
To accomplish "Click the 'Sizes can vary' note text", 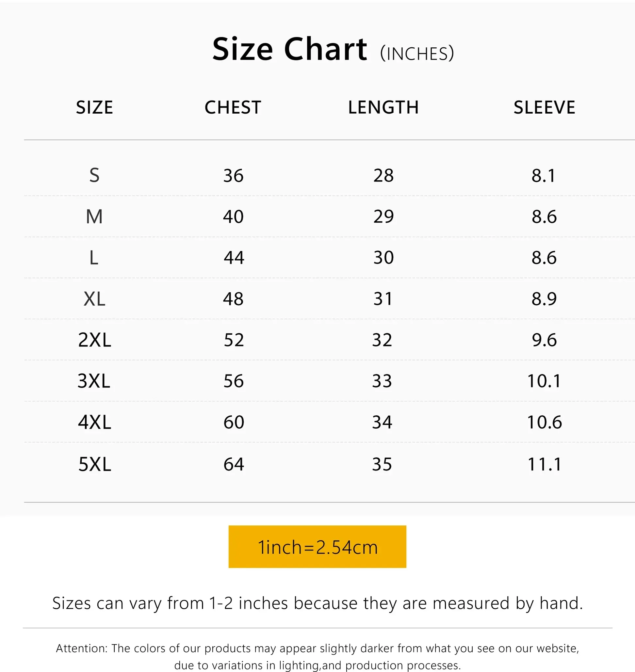I will tap(317, 603).
